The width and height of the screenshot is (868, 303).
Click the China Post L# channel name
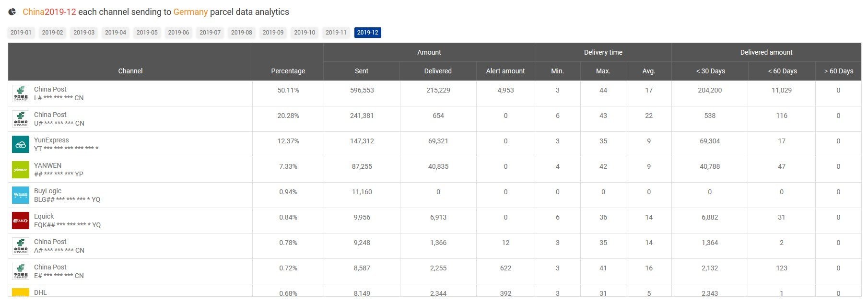click(50, 89)
